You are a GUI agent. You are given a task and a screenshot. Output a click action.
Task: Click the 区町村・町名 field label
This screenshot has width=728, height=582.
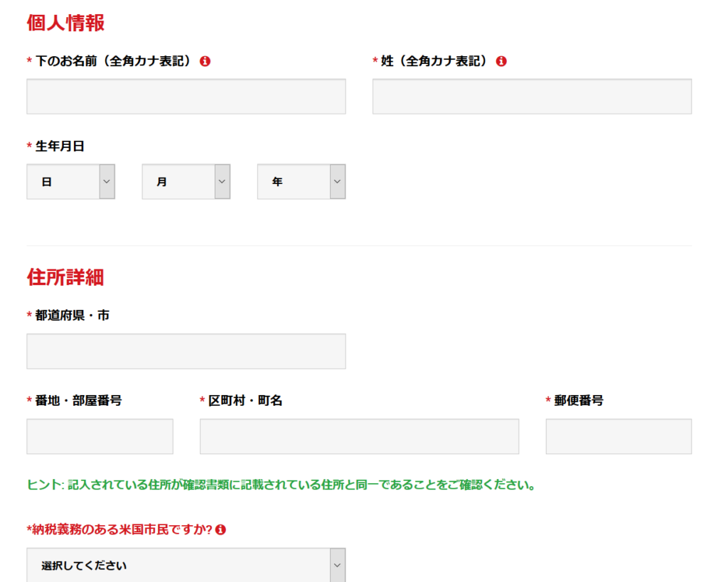point(245,401)
